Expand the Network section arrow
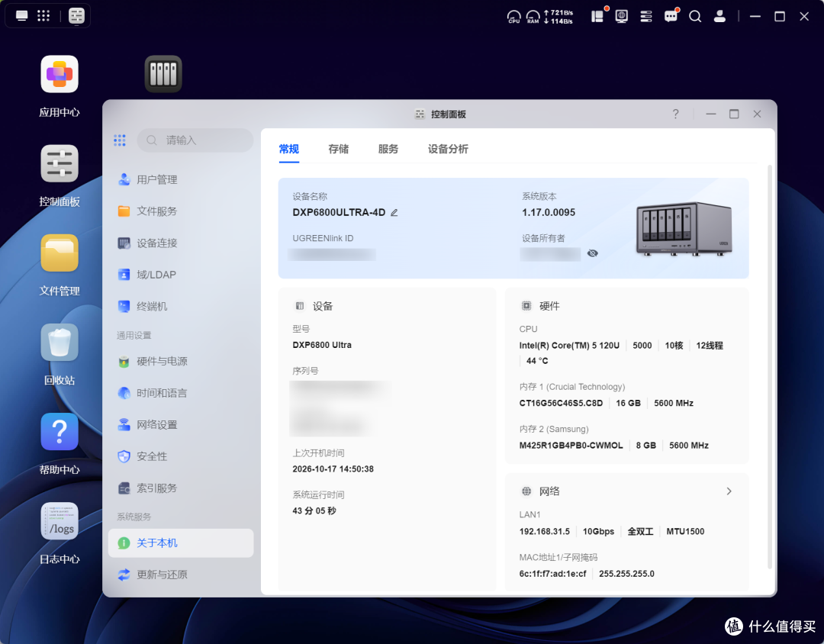Viewport: 824px width, 644px height. point(729,491)
